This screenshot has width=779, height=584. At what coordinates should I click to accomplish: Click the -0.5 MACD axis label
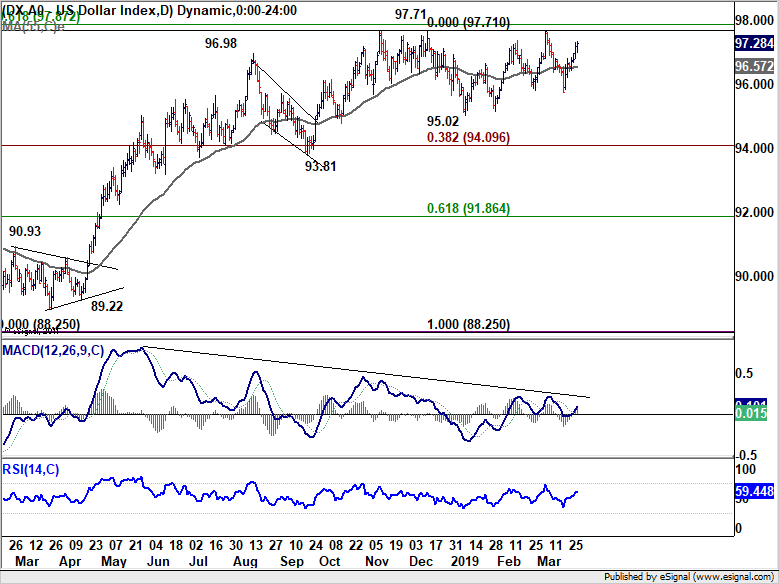(x=744, y=455)
